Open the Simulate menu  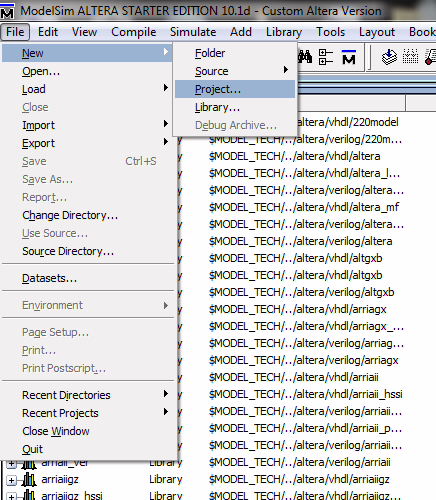(193, 32)
